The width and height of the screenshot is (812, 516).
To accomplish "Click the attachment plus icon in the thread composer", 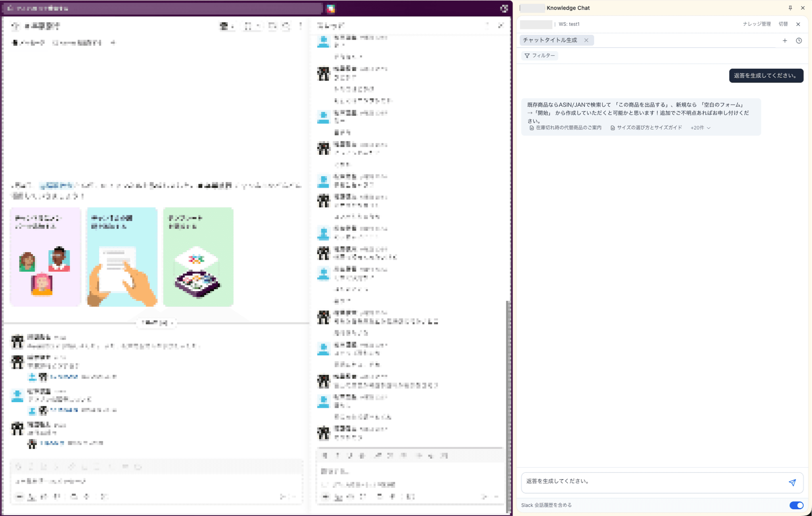I will (326, 497).
